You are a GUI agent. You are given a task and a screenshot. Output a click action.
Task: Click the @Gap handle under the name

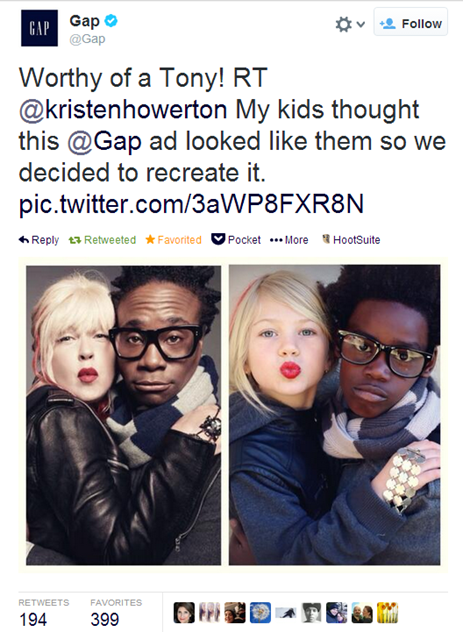[x=87, y=39]
